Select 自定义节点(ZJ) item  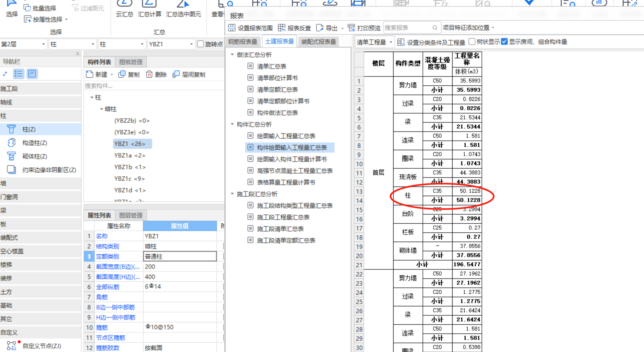click(x=41, y=346)
